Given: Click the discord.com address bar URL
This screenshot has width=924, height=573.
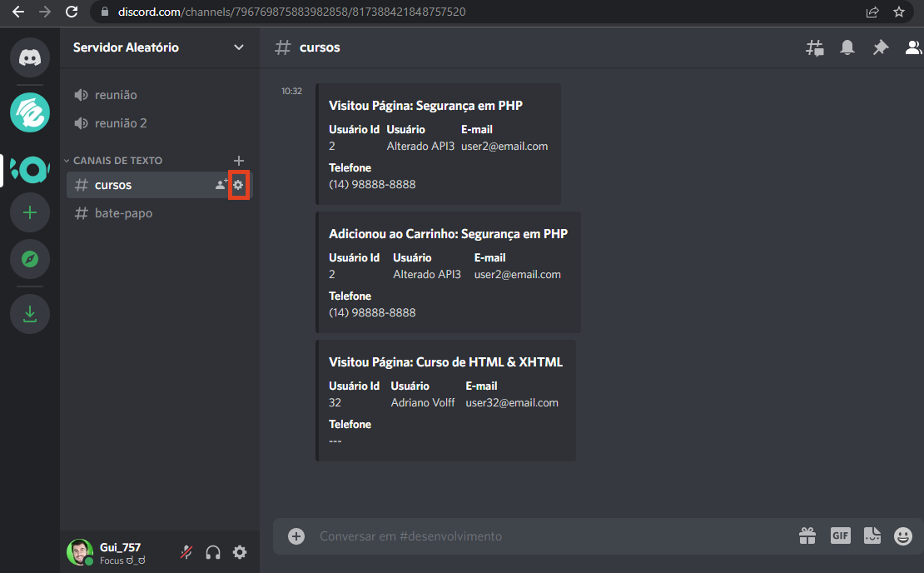Looking at the screenshot, I should click(x=291, y=12).
